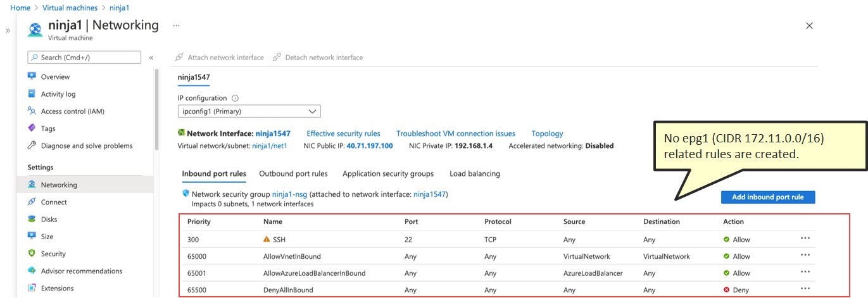The image size is (868, 298).
Task: Collapse the sidebar with double chevron
Action: (x=151, y=58)
